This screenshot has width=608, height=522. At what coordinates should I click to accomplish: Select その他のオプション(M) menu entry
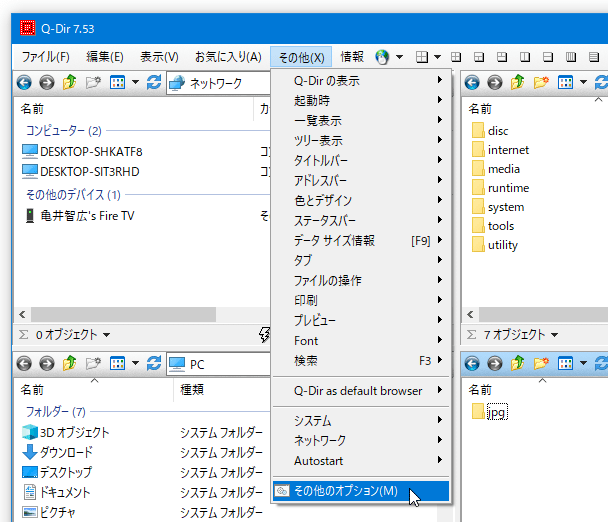coord(361,491)
